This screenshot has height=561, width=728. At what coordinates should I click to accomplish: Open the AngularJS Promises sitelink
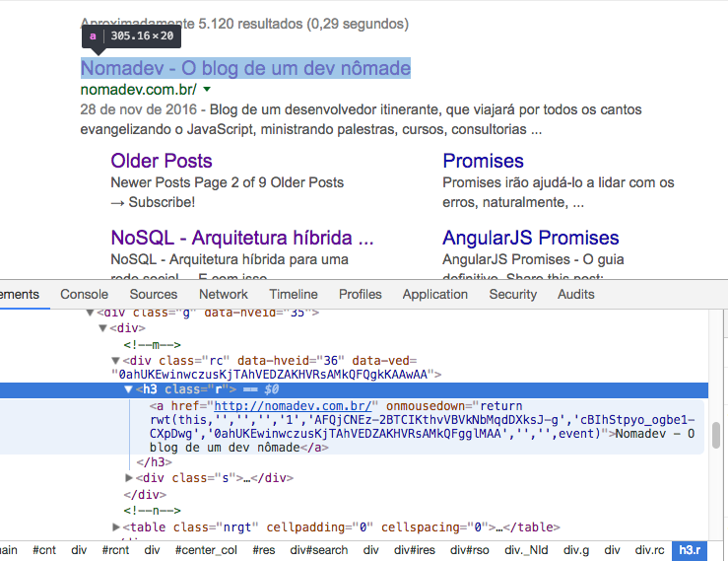point(531,238)
